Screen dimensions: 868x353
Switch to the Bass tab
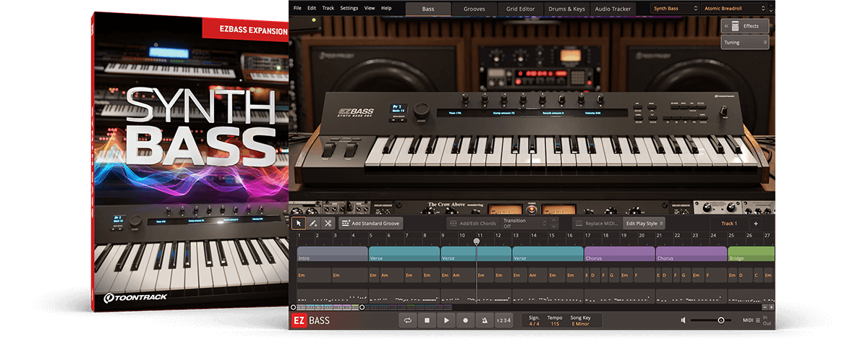(428, 8)
